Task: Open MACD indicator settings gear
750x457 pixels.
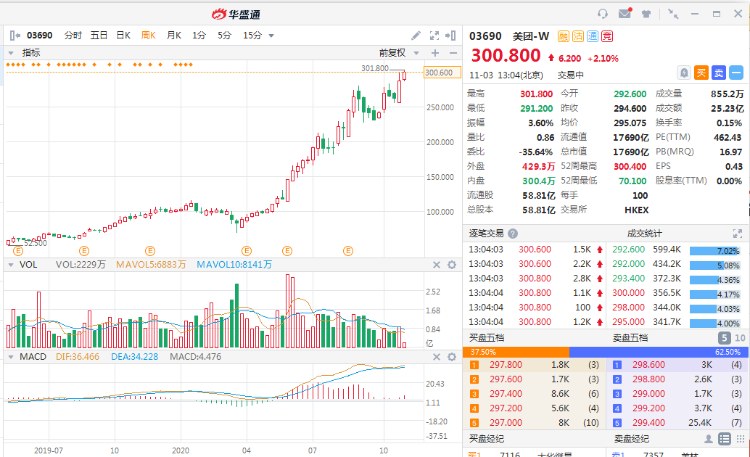Action: click(x=452, y=357)
